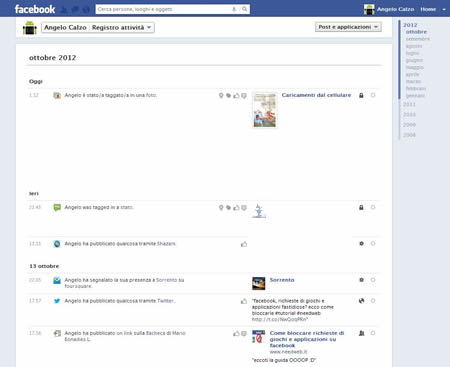Open the Post e applicazioni filter dropdown

pyautogui.click(x=348, y=27)
